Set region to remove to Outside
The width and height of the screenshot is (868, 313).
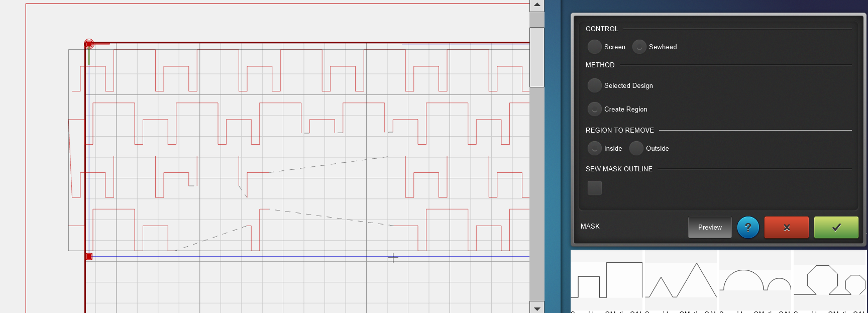tap(636, 148)
